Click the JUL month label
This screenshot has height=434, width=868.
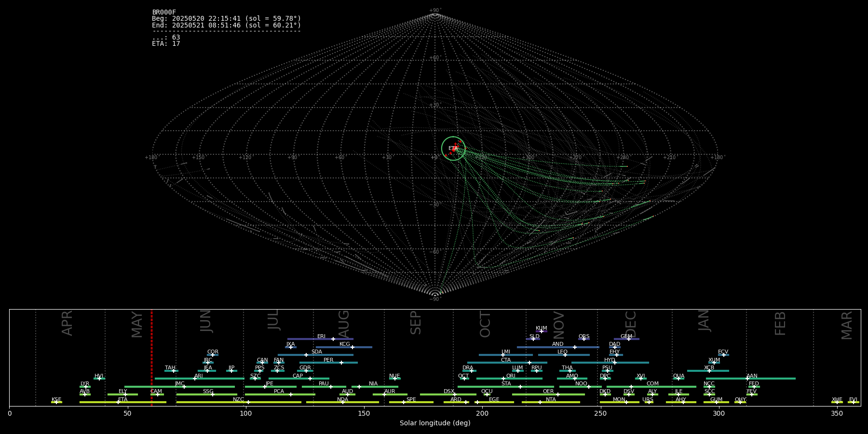click(273, 320)
